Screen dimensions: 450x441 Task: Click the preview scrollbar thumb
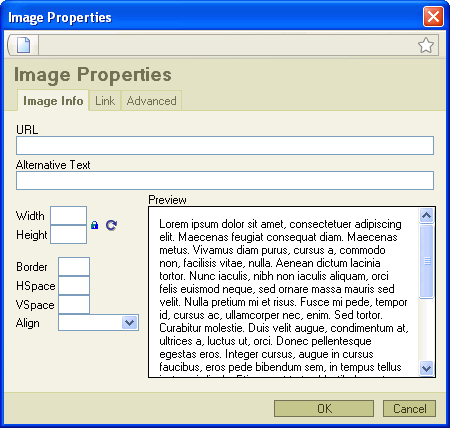(x=426, y=261)
